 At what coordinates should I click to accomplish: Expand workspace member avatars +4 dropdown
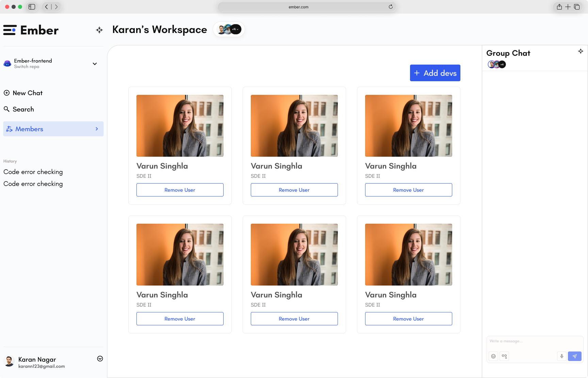(235, 29)
